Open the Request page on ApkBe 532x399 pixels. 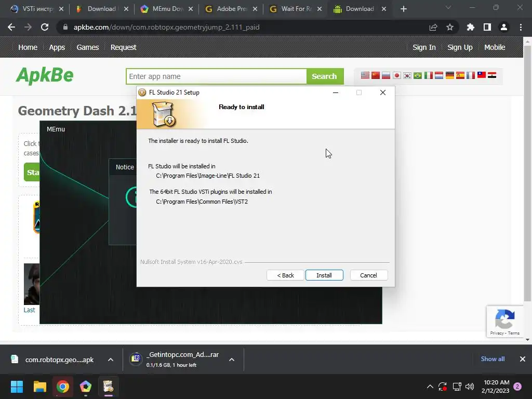point(124,47)
